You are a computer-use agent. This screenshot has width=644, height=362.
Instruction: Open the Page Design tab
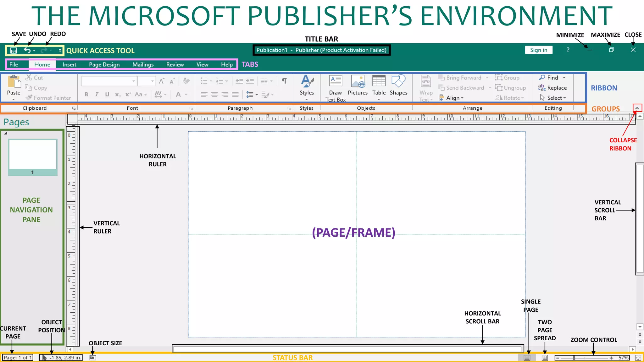[x=104, y=64]
